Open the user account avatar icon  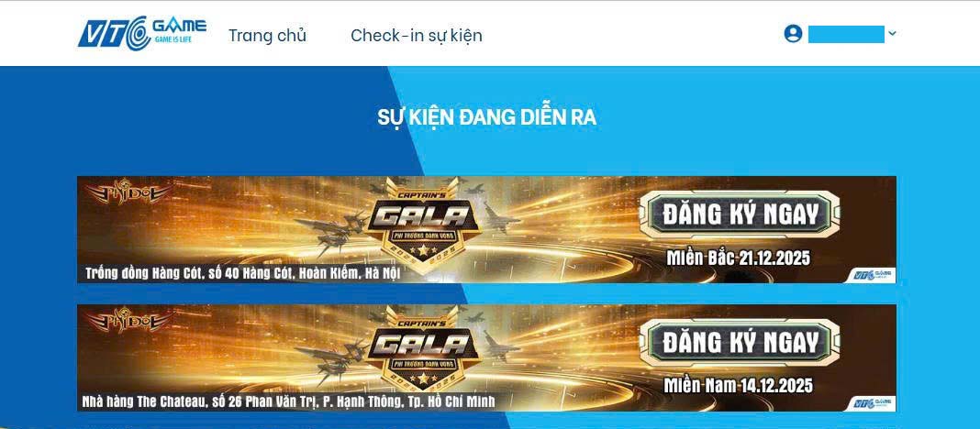pos(793,34)
